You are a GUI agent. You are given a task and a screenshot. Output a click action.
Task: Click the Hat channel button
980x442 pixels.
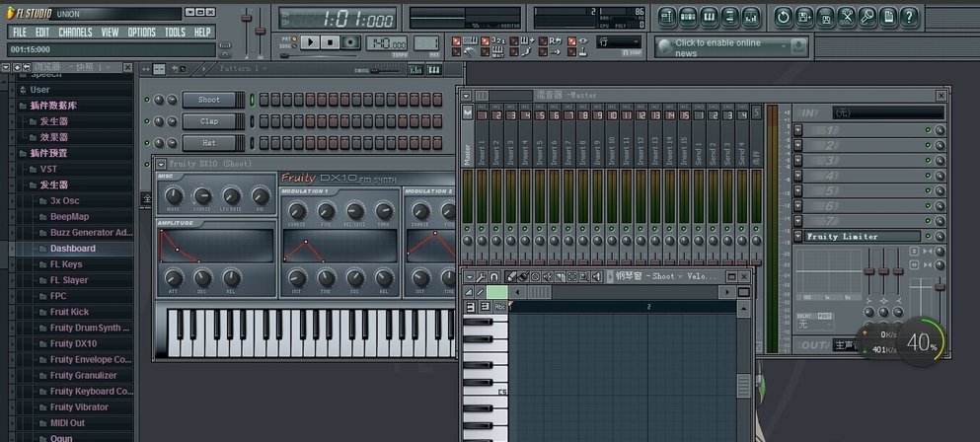(209, 143)
